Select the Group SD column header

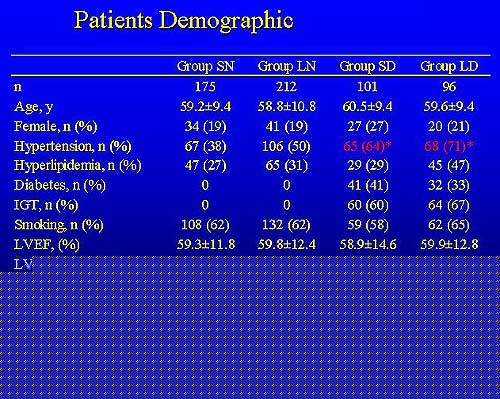368,66
